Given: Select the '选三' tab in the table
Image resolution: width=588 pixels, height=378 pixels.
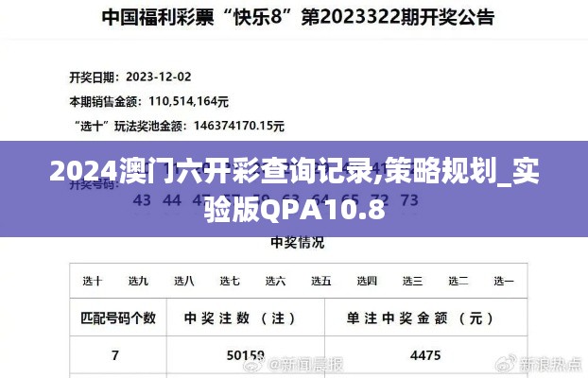Looking at the screenshot, I should 413,281.
